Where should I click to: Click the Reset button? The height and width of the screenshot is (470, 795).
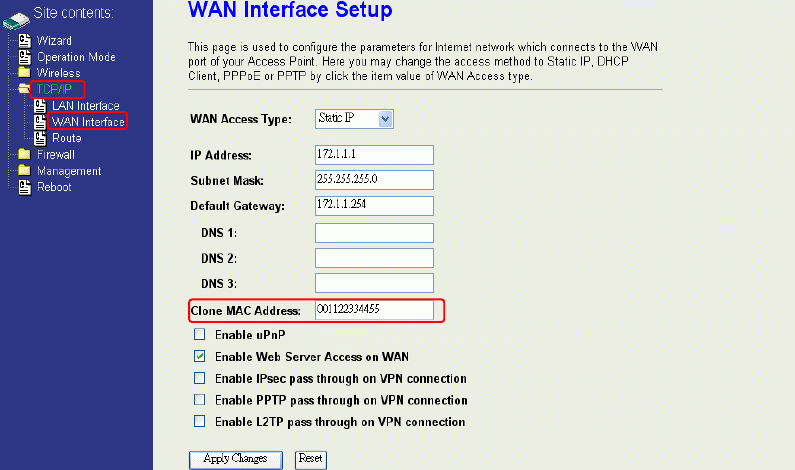pyautogui.click(x=311, y=459)
